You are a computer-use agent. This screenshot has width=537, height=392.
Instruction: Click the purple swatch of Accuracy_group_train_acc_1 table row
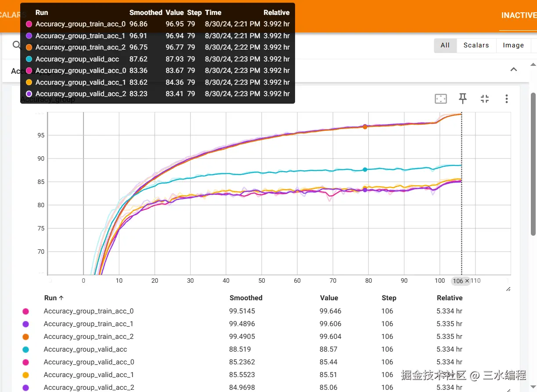pos(25,324)
